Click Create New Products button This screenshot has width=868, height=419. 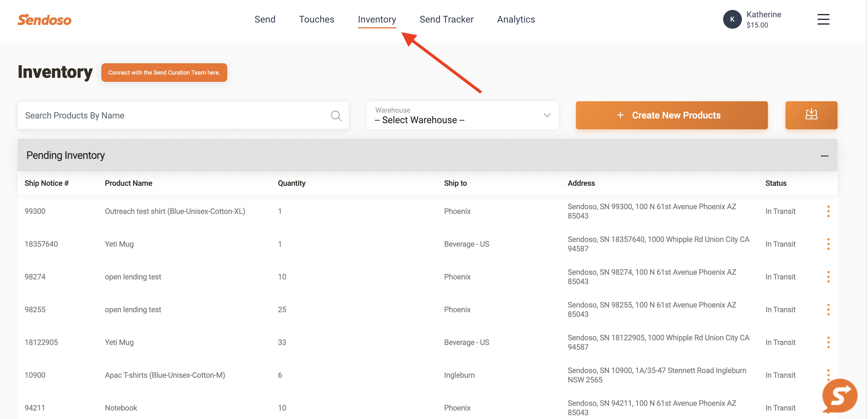pos(672,115)
